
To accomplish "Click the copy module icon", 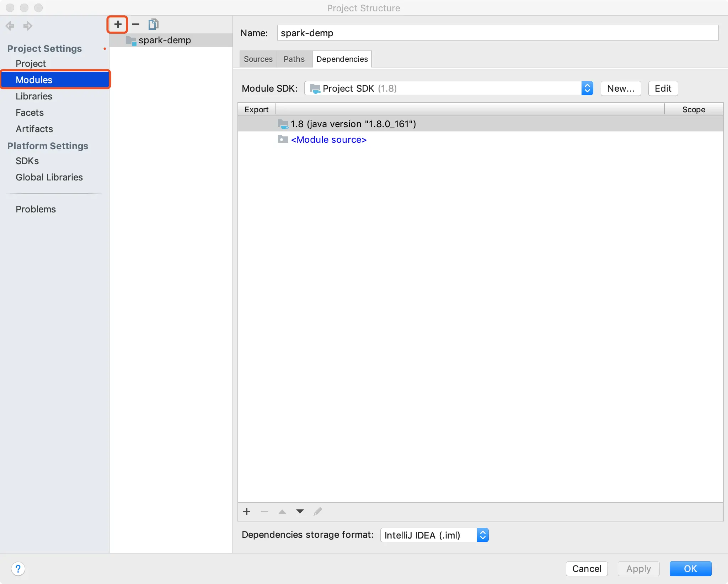I will tap(153, 25).
